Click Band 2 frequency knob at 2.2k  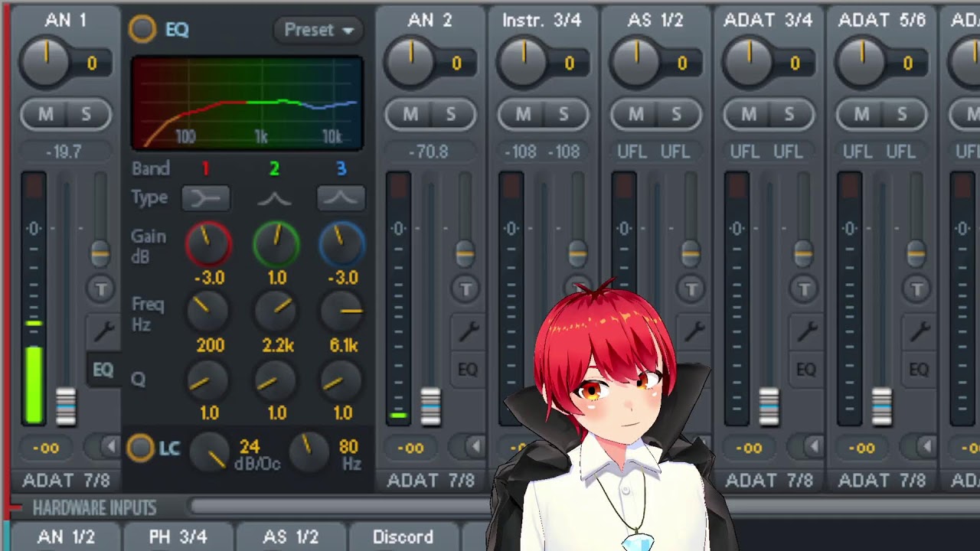pos(276,311)
